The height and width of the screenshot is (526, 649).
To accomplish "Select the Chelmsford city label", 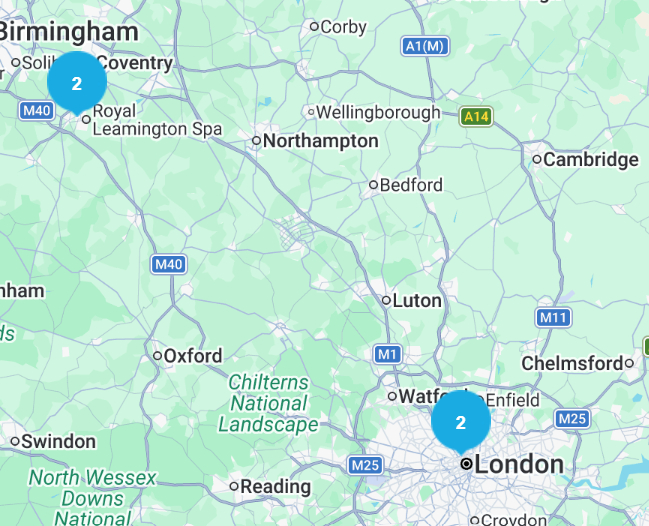I will click(572, 364).
